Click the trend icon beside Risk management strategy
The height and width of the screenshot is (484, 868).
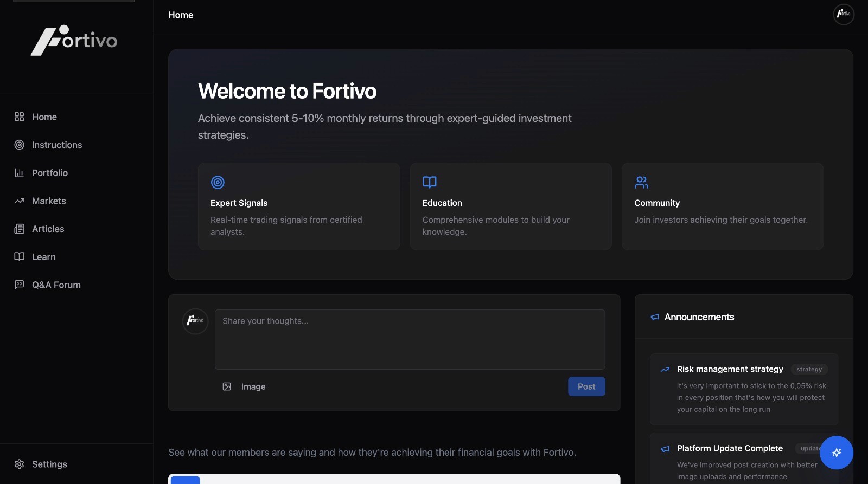pos(665,369)
